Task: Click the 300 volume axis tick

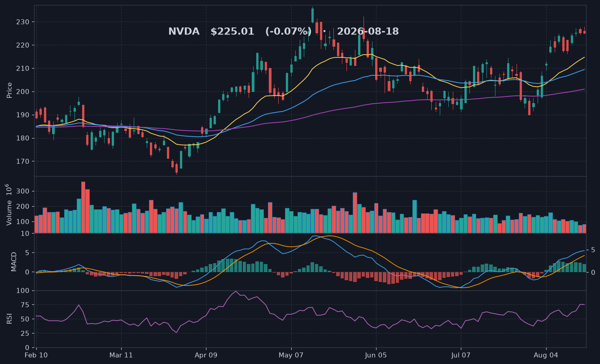Action: 23,191
